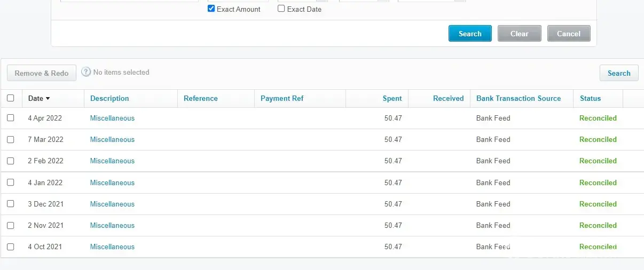Click Reconciled status for 7 Mar 2022
The image size is (644, 270).
click(x=598, y=139)
